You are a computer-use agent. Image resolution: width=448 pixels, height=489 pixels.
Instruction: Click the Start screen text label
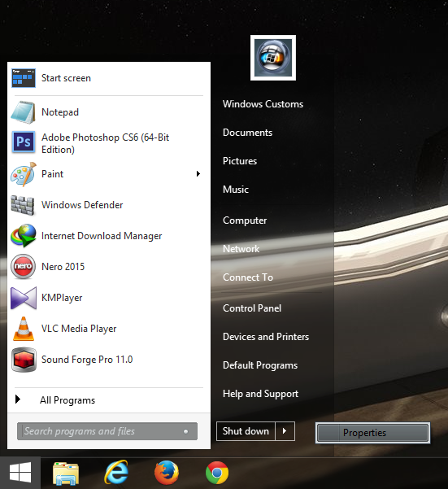coord(66,78)
